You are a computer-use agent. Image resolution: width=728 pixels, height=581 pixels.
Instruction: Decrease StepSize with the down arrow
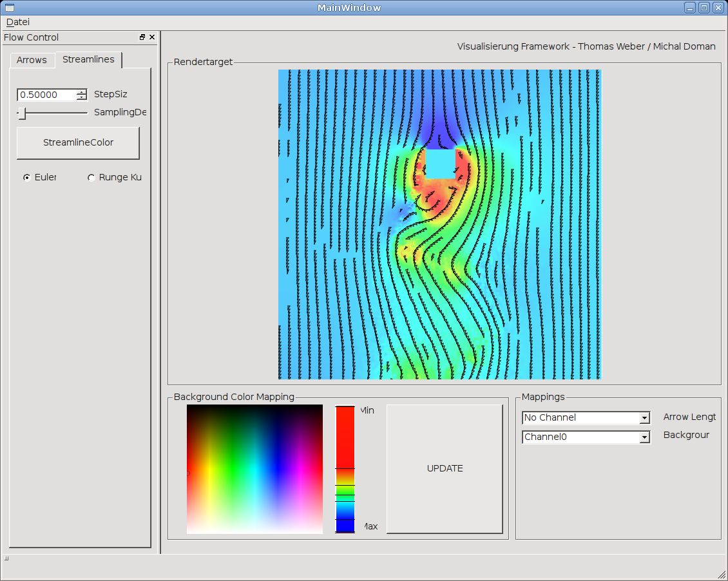pyautogui.click(x=81, y=98)
